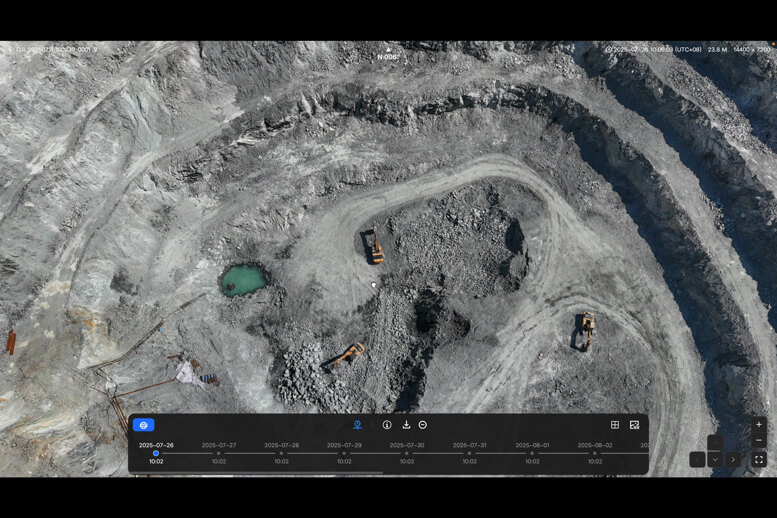Zoom out with the minus button
Screen dimensions: 777x518
tap(759, 441)
